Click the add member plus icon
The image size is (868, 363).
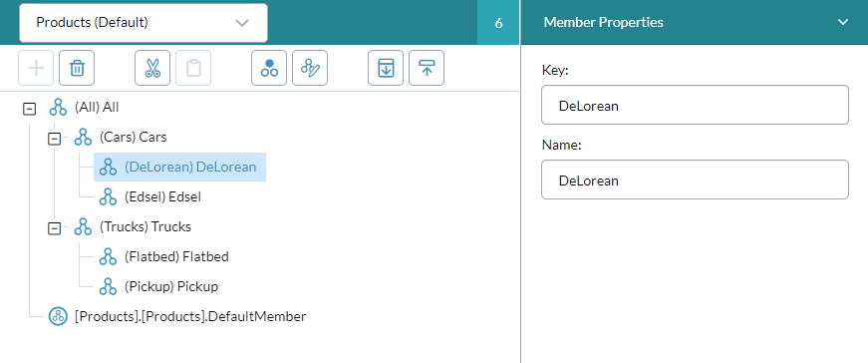36,68
